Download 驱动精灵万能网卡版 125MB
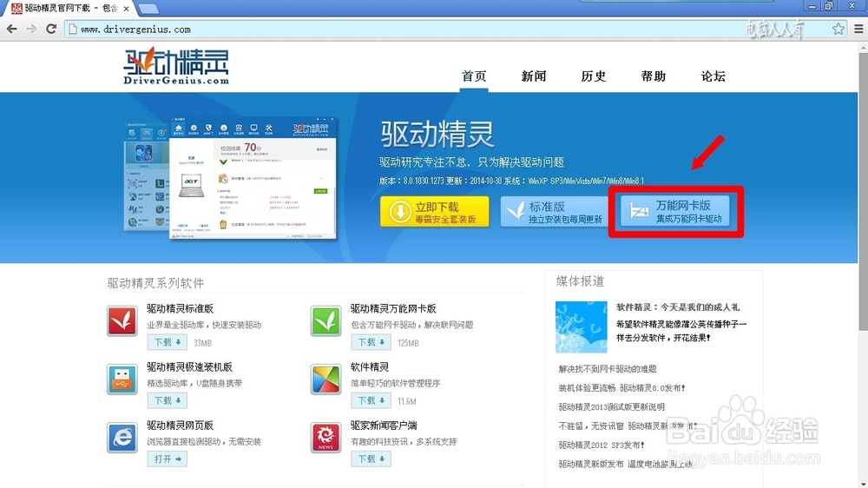The width and height of the screenshot is (868, 488). [x=371, y=342]
